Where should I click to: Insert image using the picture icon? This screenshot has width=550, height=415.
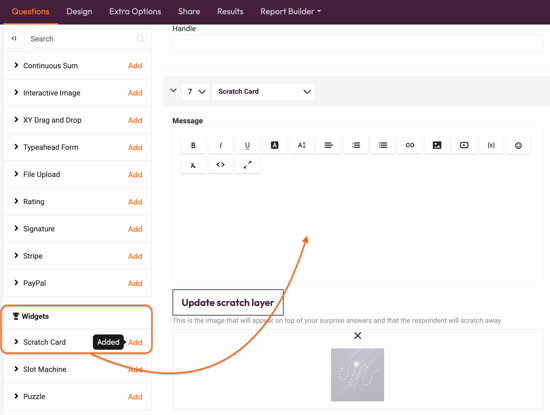pos(437,145)
